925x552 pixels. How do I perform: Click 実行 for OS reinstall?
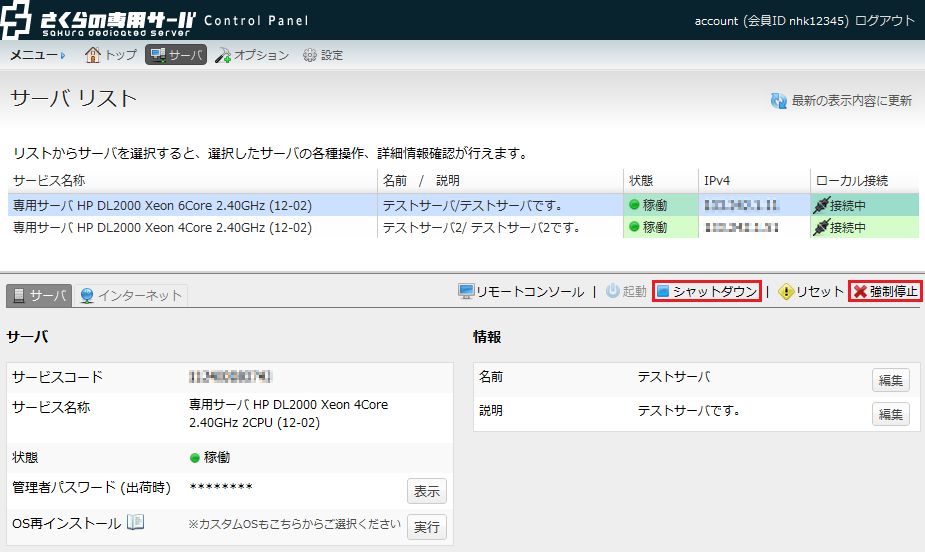pos(426,527)
